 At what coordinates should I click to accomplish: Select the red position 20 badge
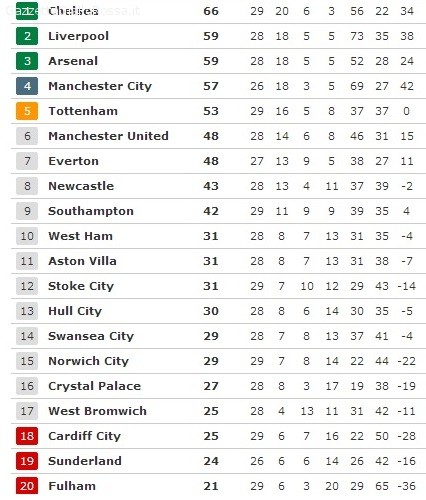pyautogui.click(x=27, y=486)
